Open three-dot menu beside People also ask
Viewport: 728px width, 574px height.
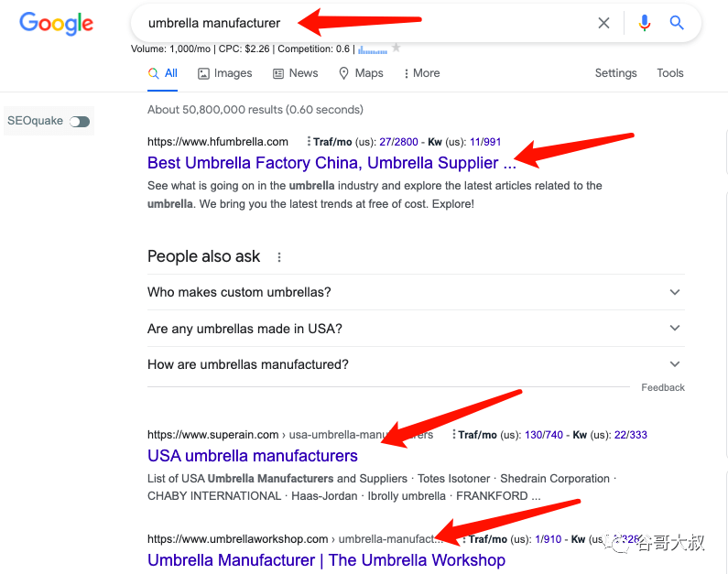(279, 257)
